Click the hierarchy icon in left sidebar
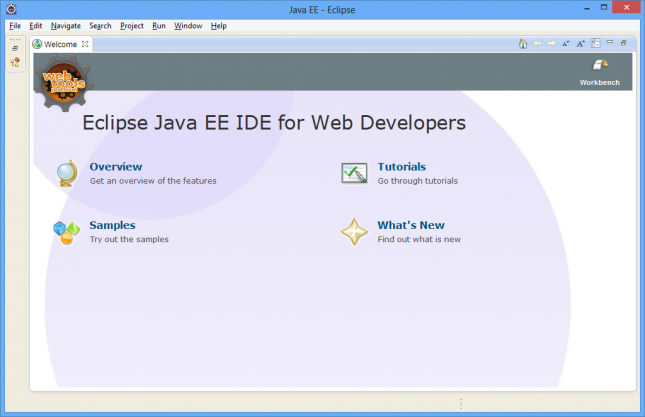645x417 pixels. point(15,62)
